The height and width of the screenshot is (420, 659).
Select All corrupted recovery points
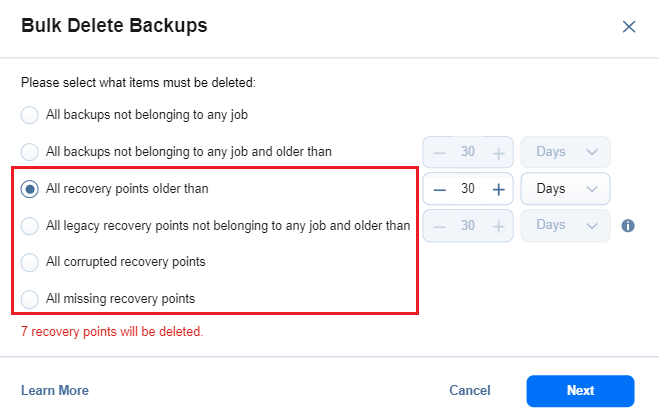click(x=30, y=262)
